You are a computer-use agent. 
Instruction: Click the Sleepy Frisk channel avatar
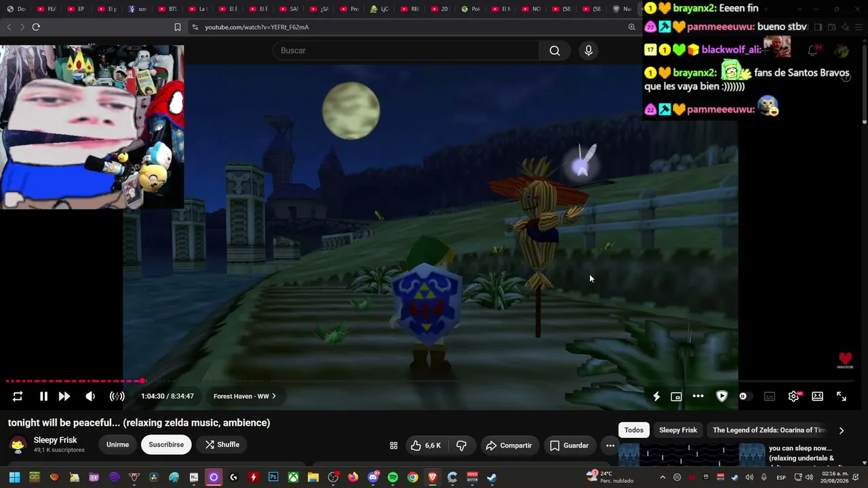tap(18, 445)
